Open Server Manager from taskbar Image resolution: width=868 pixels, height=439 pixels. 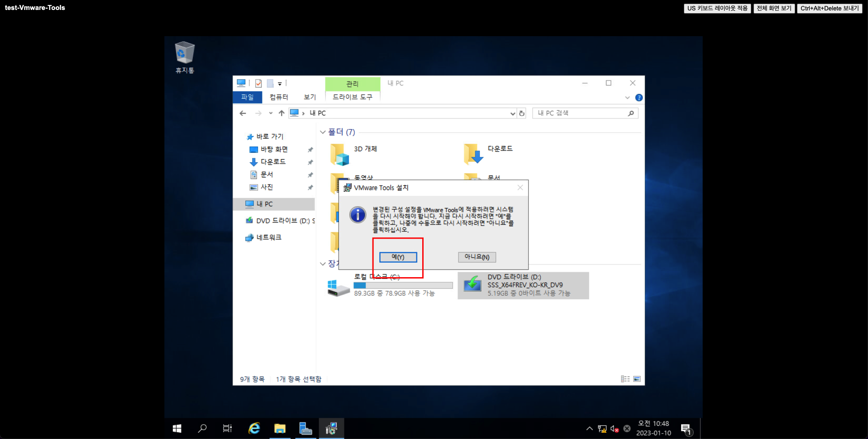tap(305, 428)
